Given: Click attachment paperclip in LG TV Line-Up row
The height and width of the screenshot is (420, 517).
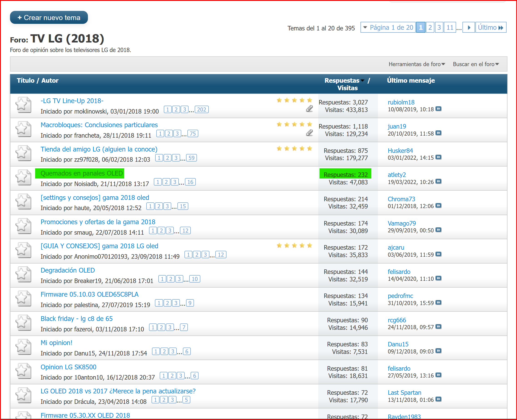Looking at the screenshot, I should point(309,109).
